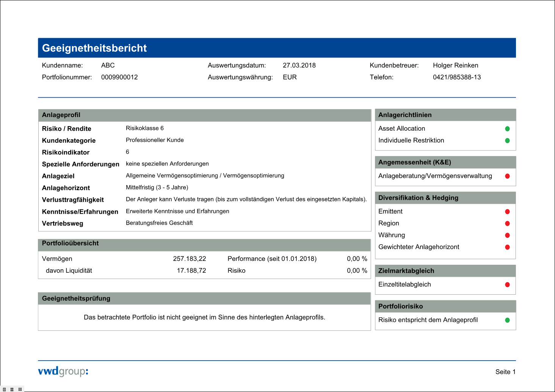
Task: Click the red dot beside Region
Action: 507,223
